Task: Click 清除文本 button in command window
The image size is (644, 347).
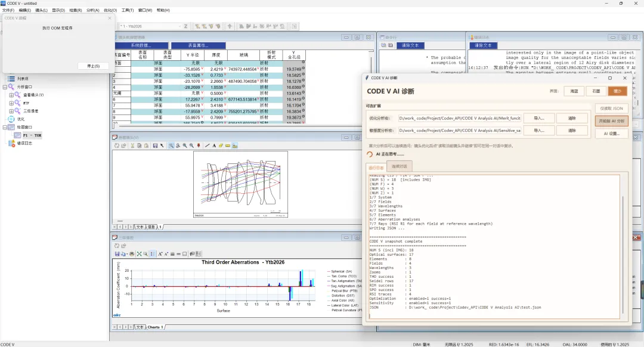Action: [410, 45]
